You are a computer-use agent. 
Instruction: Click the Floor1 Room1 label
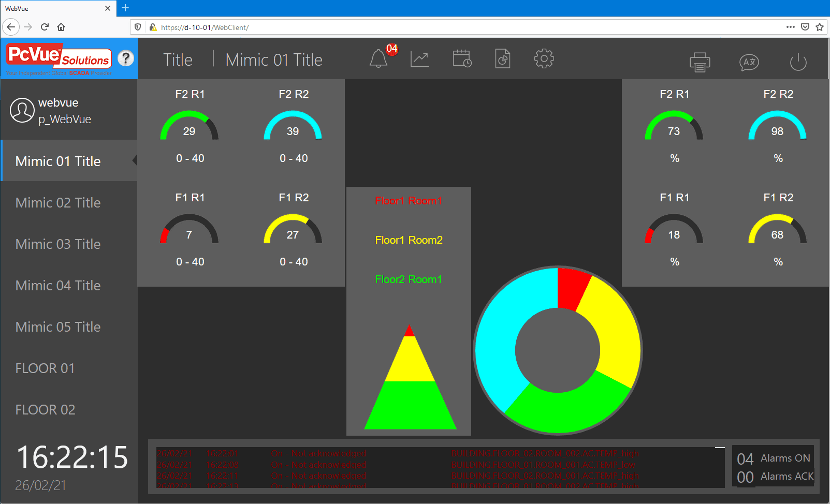pyautogui.click(x=409, y=200)
